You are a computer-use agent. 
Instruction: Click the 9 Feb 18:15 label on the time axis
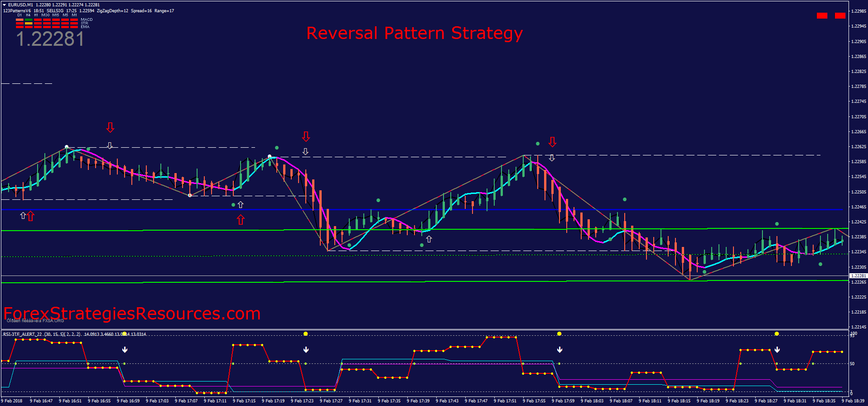[679, 401]
